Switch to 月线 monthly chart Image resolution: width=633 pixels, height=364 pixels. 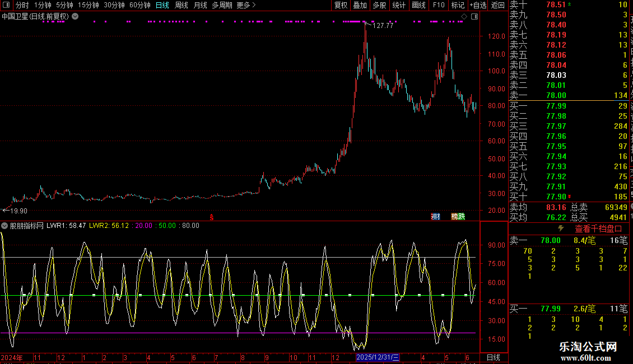coord(200,5)
